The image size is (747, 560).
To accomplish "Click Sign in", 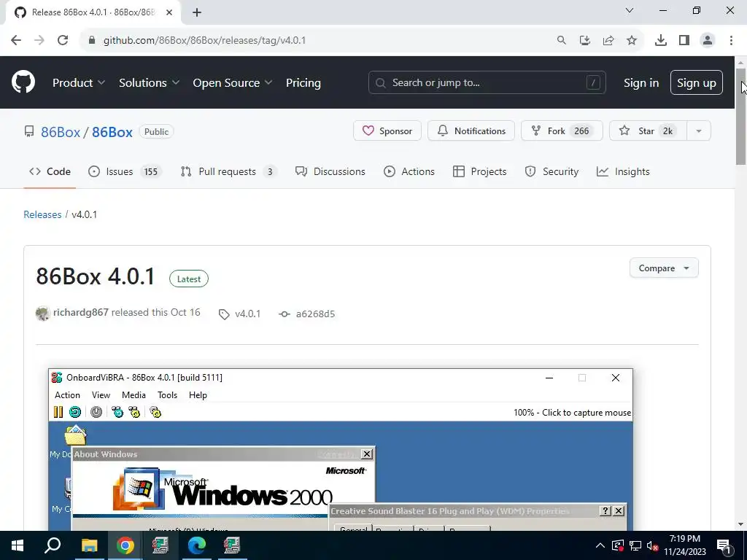I will (640, 82).
